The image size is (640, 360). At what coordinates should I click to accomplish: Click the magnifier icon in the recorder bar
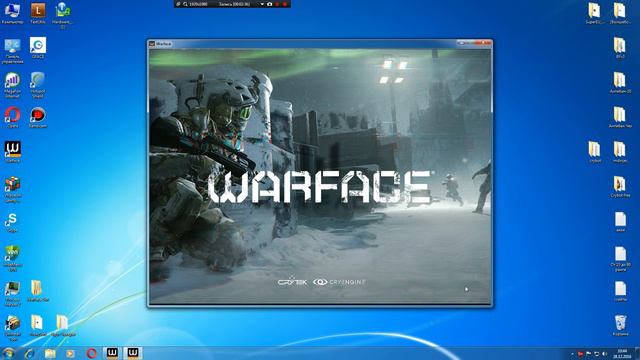pos(185,4)
